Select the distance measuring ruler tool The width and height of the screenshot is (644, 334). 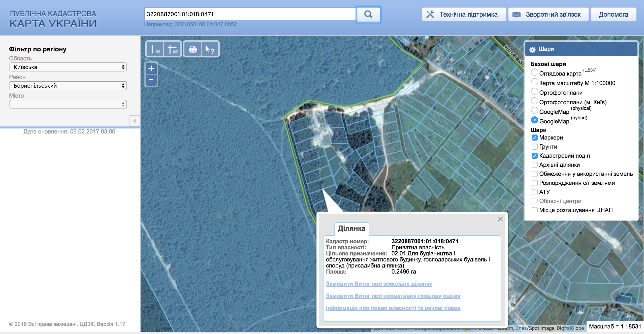click(x=155, y=49)
